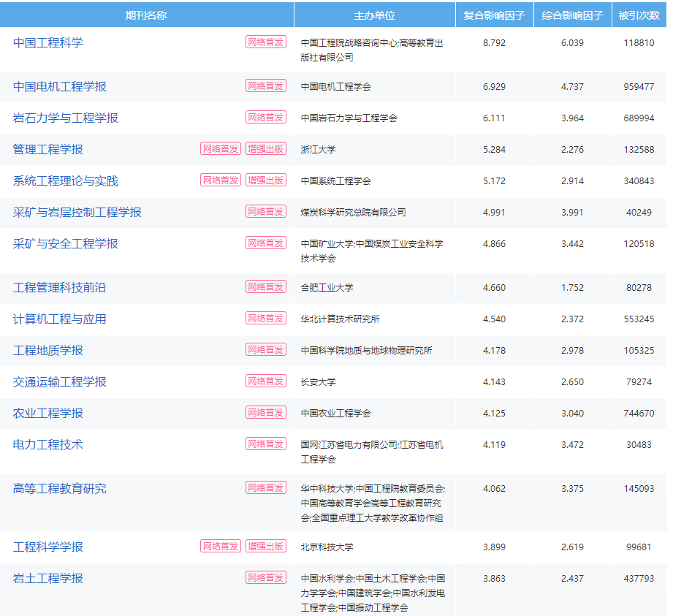The image size is (673, 616).
Task: Select sponsor text 长安大学
Action: [x=319, y=381]
